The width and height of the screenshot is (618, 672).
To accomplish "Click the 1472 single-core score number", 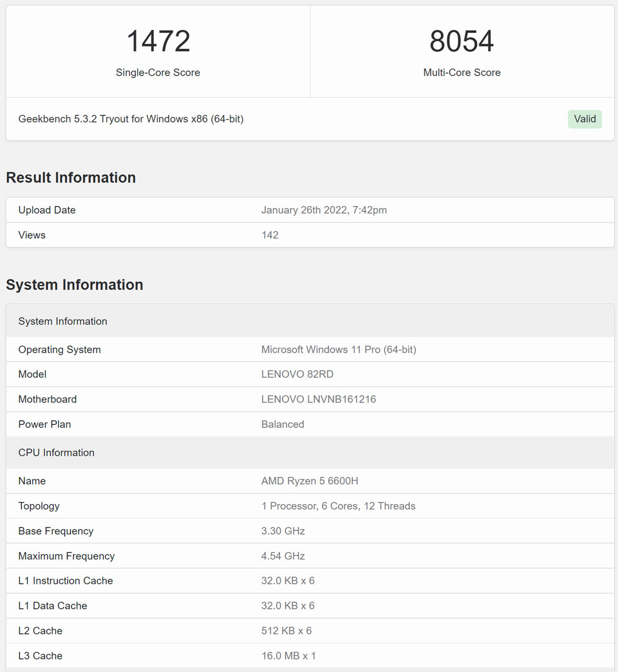I will point(158,41).
